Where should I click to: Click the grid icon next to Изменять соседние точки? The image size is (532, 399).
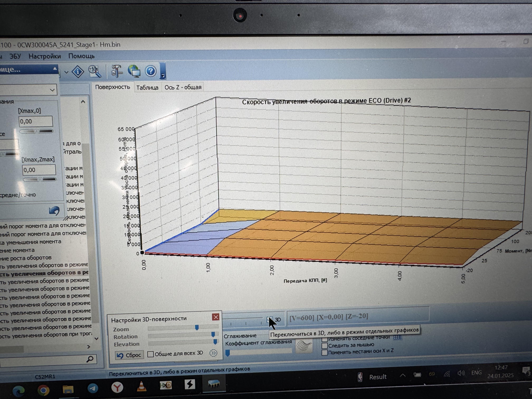click(x=397, y=337)
